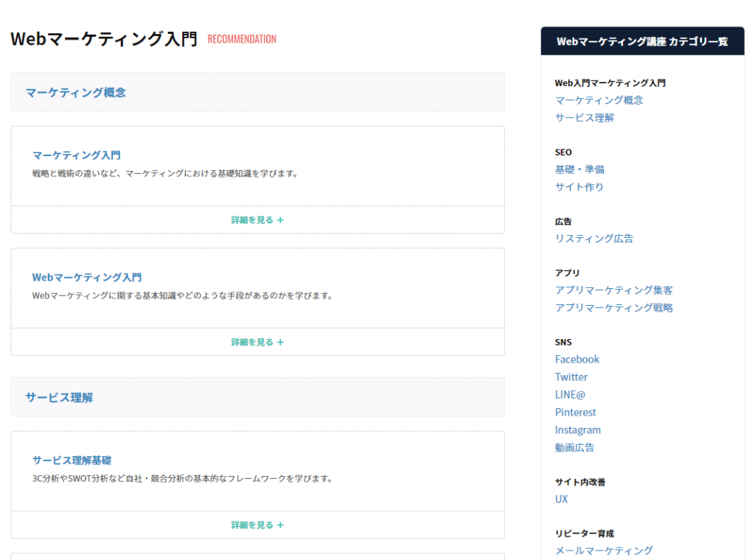Click the アプリ category heading

567,273
